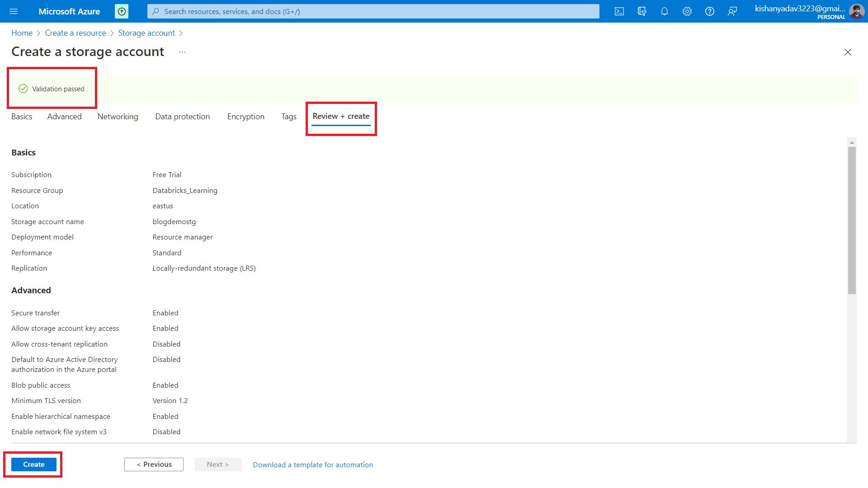This screenshot has height=488, width=868.
Task: Click Enable hierarchical namespace label
Action: click(61, 417)
